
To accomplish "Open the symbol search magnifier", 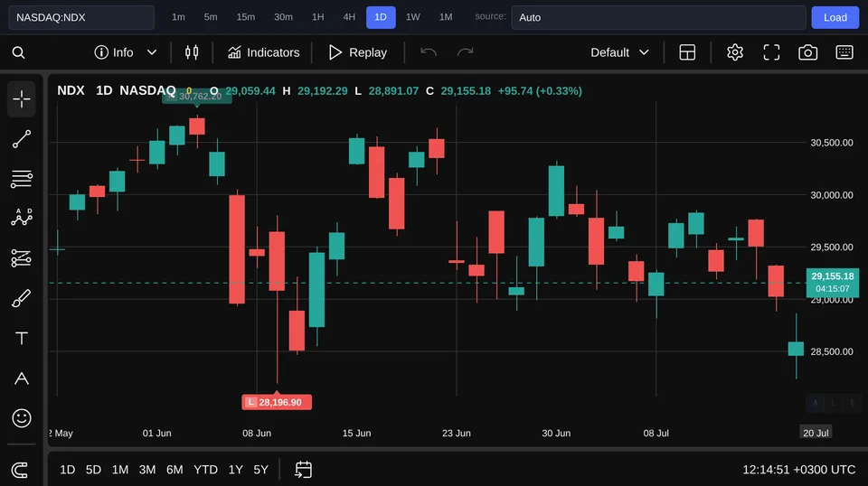I will pos(18,52).
